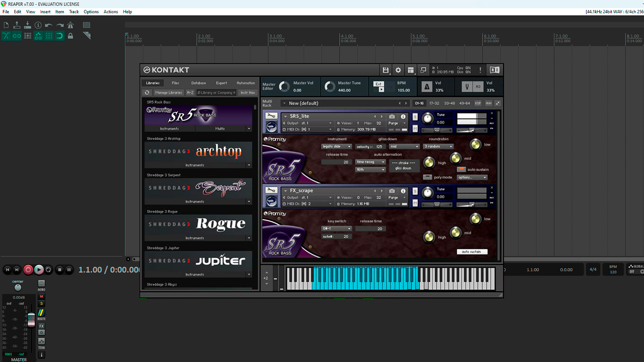Click the Instr Nav button
This screenshot has height=362, width=644.
pyautogui.click(x=248, y=93)
